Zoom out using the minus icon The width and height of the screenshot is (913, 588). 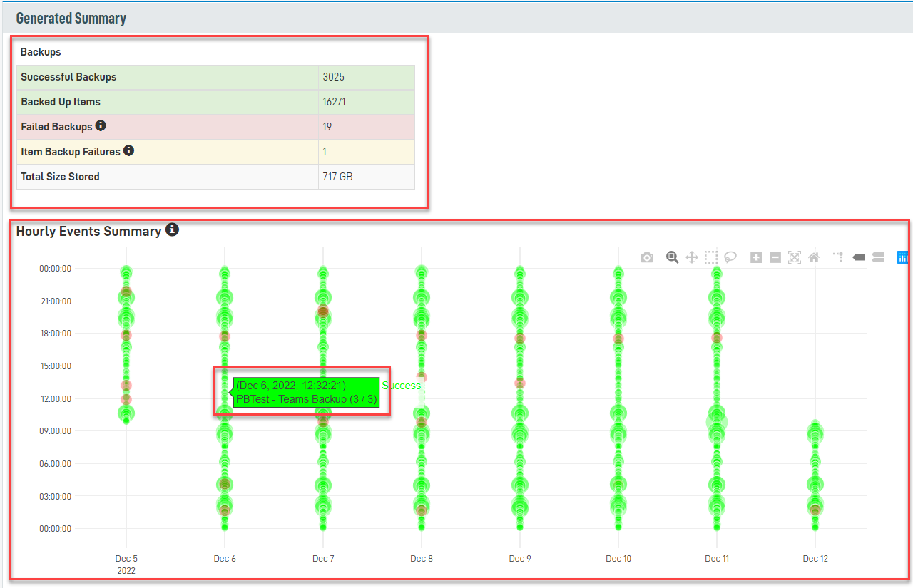775,257
